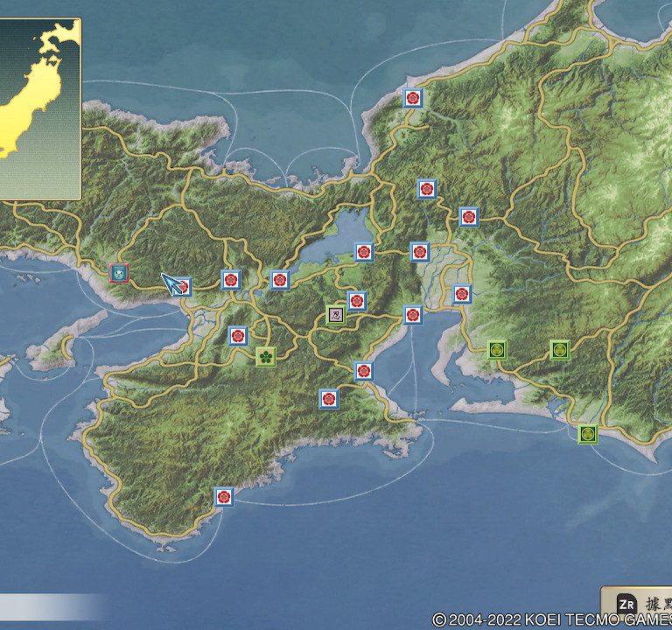Select the red crest castle at the lake's southwestern tip

pyautogui.click(x=280, y=280)
